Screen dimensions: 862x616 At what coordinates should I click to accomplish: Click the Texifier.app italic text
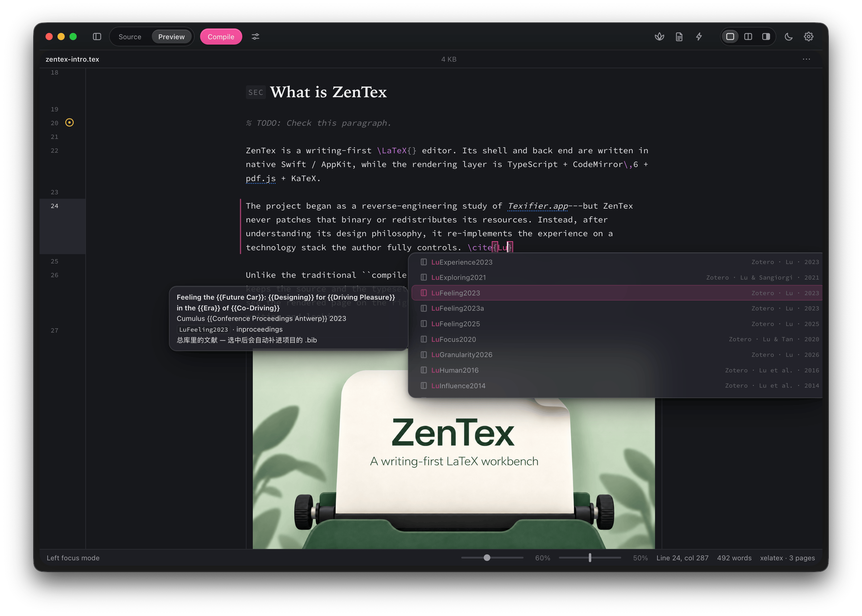(537, 206)
